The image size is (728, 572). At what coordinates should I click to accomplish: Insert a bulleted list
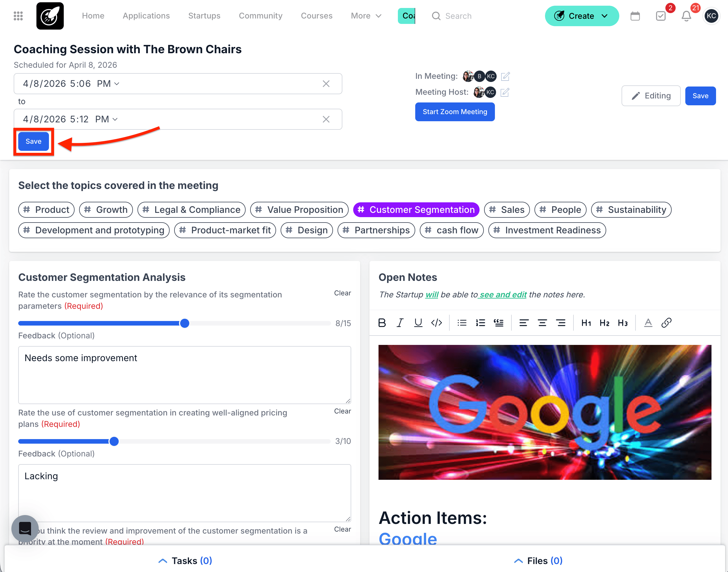point(462,323)
